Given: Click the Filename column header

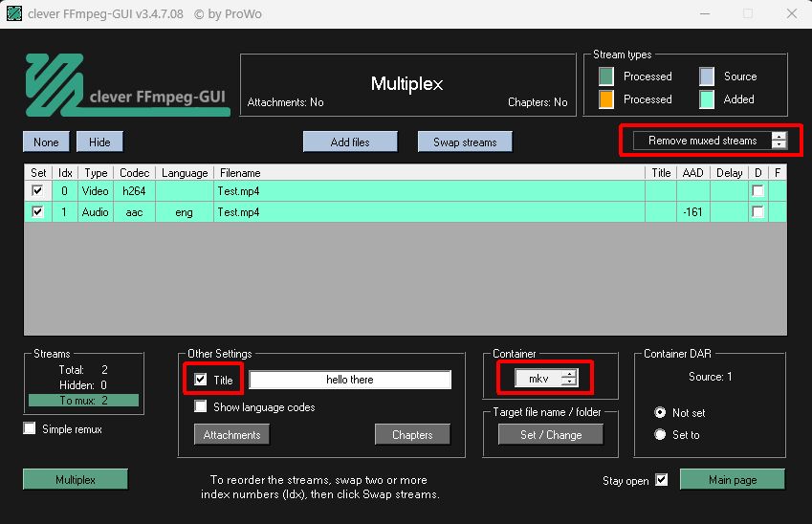Looking at the screenshot, I should (429, 172).
